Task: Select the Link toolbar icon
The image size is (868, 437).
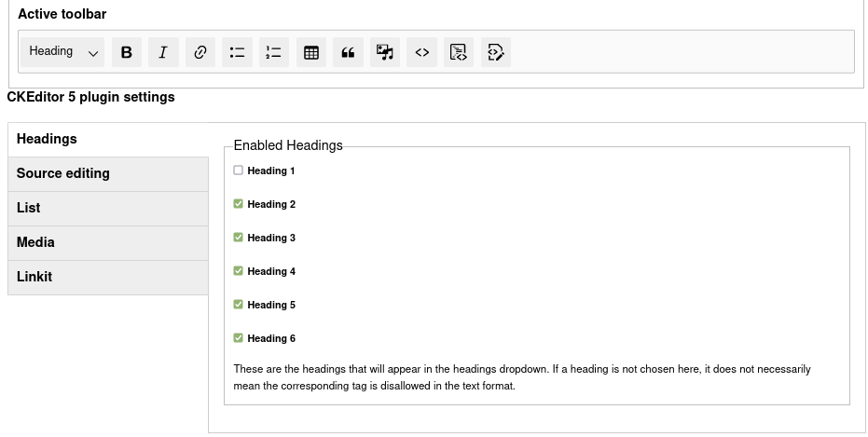Action: (200, 52)
